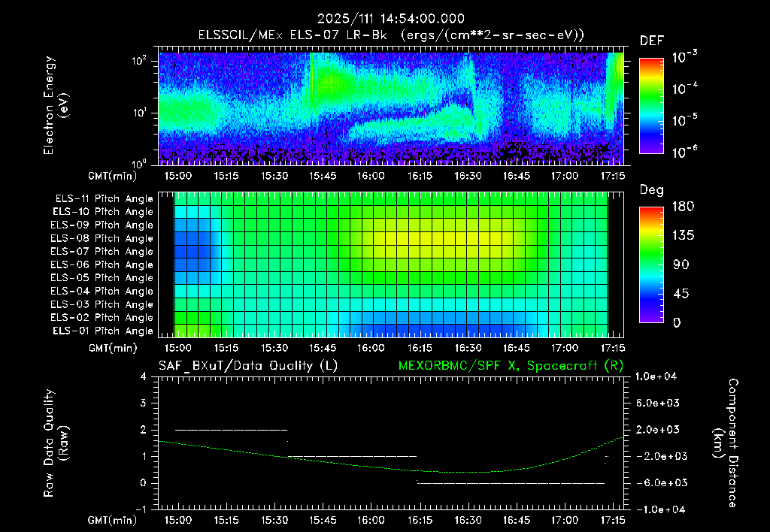Screen dimensions: 770x532
Task: Click the 16:00 tick under the pitch angle plot
Action: click(x=371, y=348)
